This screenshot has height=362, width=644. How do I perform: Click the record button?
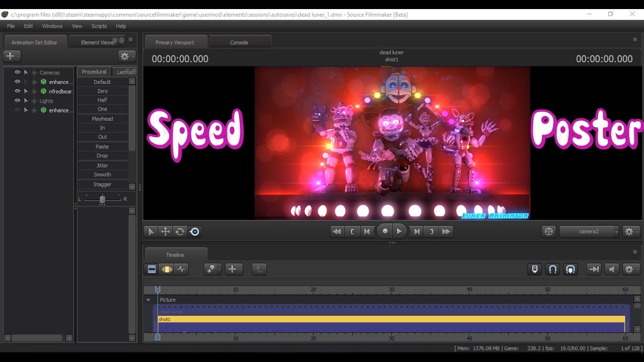pos(385,231)
